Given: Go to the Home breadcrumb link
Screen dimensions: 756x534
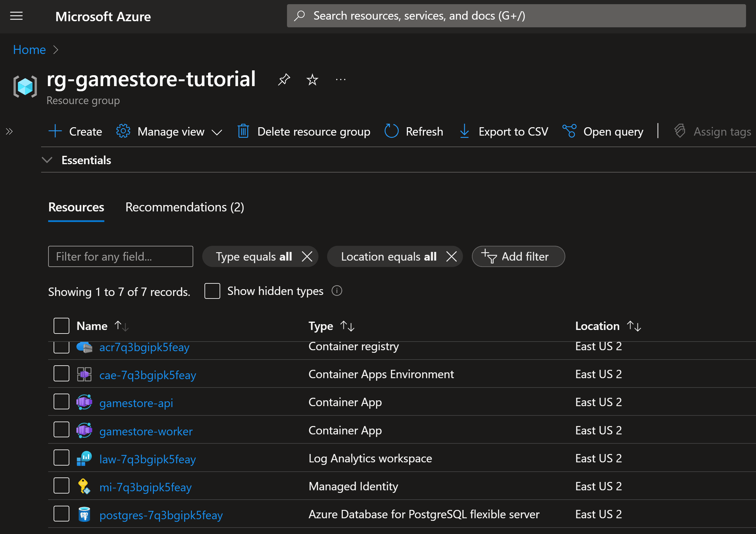Looking at the screenshot, I should click(29, 50).
